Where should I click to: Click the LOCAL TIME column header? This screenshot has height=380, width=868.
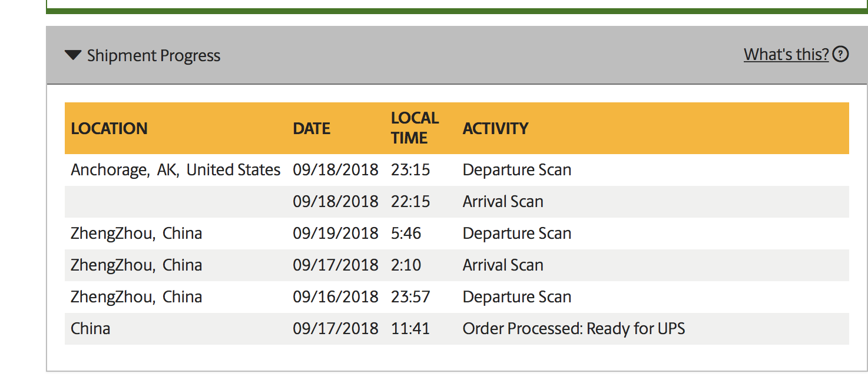[x=415, y=128]
